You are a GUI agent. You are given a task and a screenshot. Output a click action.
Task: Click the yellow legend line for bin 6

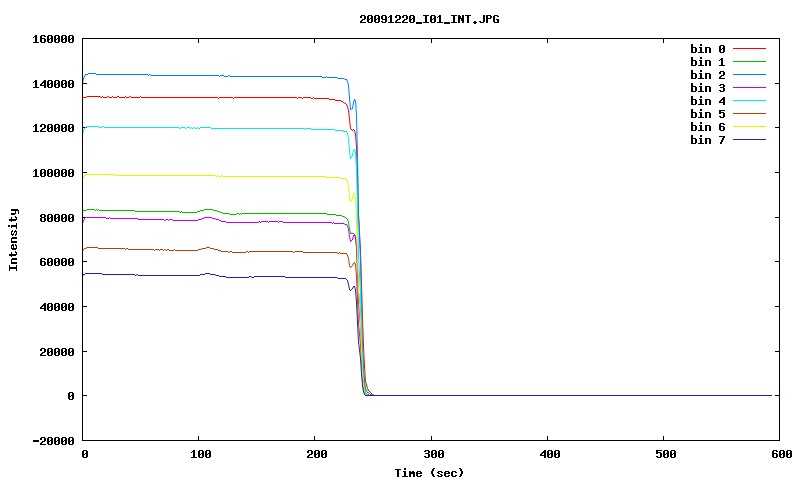[749, 127]
